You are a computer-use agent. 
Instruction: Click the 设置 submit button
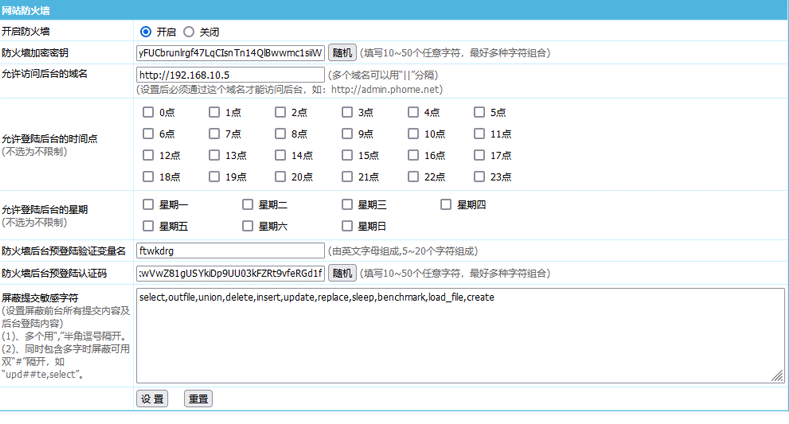tap(152, 399)
